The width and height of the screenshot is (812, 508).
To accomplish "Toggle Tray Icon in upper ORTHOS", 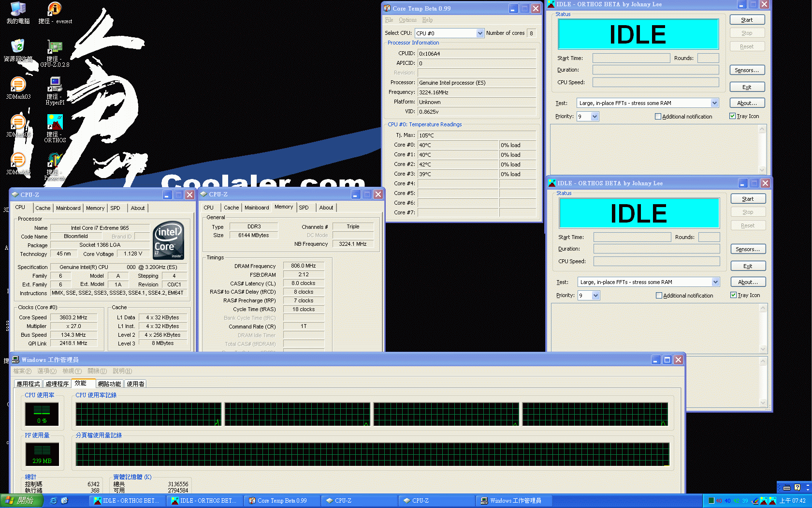I will point(732,116).
